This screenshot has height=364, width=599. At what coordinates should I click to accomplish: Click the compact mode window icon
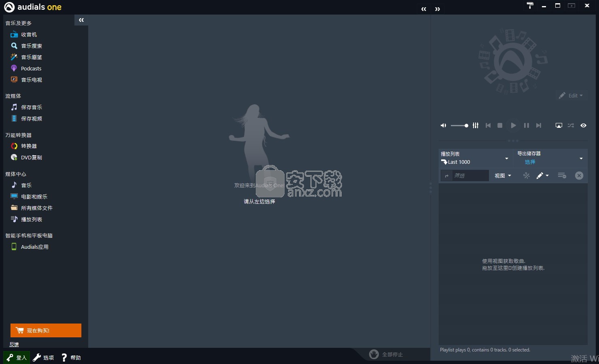pos(571,6)
